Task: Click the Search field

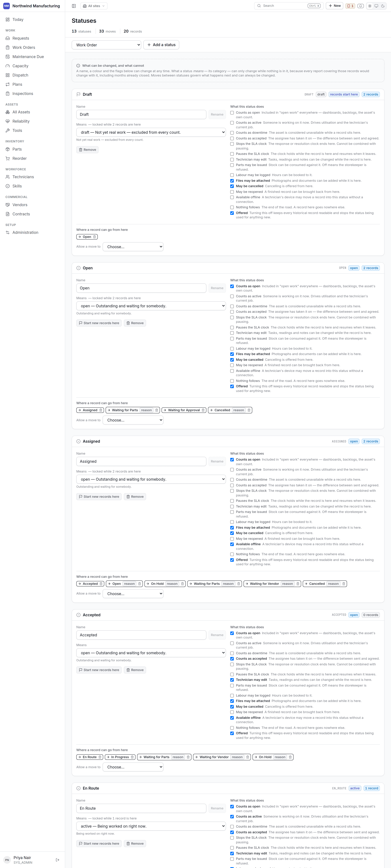Action: tap(289, 6)
